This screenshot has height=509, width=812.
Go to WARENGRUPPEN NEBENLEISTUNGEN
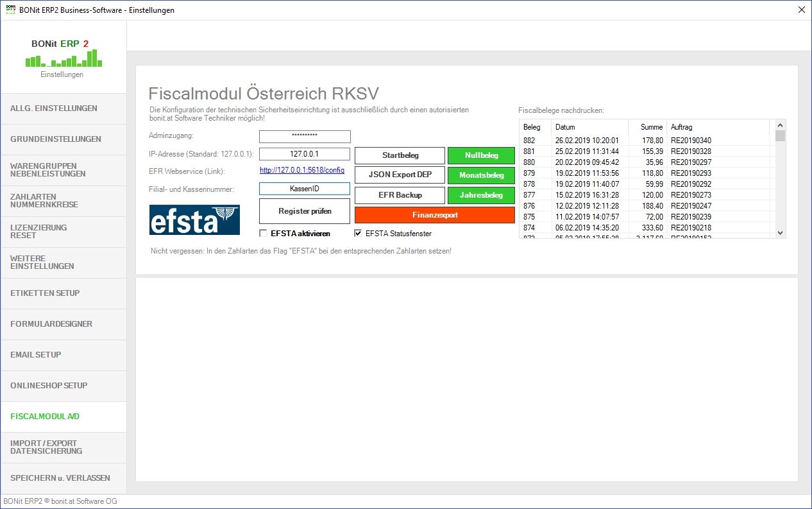coord(63,170)
